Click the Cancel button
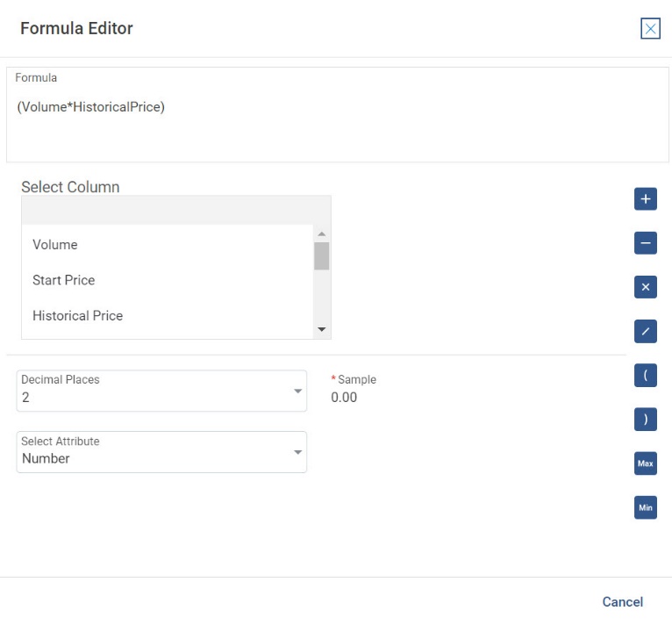672x625 pixels. click(622, 602)
